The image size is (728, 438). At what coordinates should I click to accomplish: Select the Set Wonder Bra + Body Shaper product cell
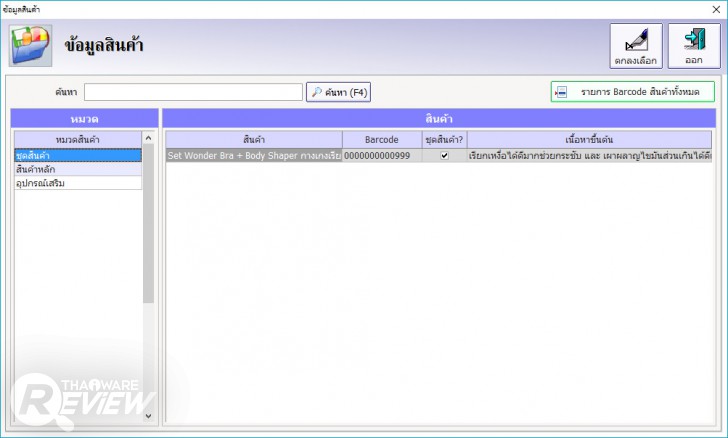[254, 156]
